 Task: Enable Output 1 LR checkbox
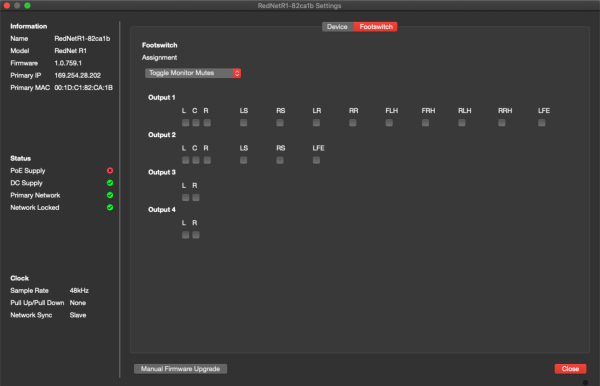click(316, 123)
